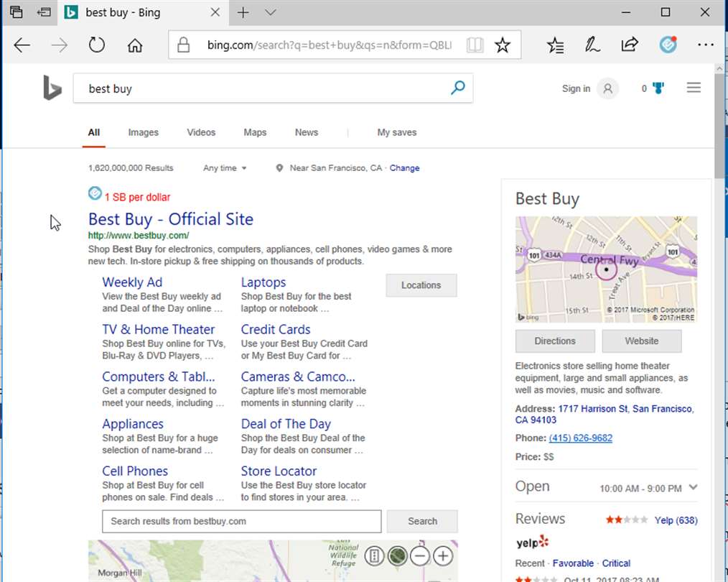
Task: Open the Laptops sitelink
Action: click(263, 282)
